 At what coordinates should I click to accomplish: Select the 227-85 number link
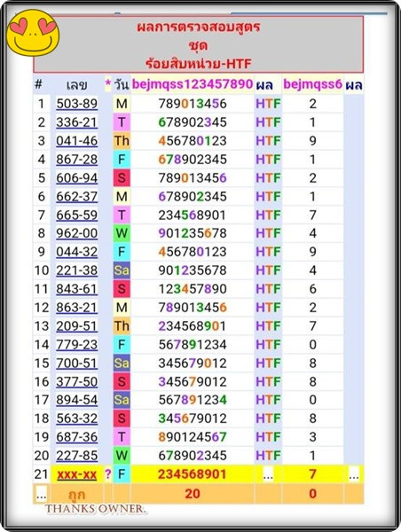(77, 456)
